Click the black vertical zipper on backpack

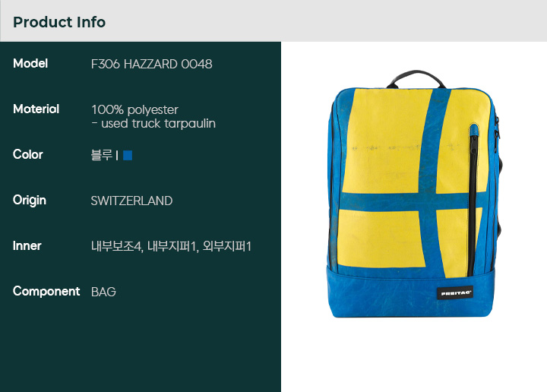[x=473, y=201]
